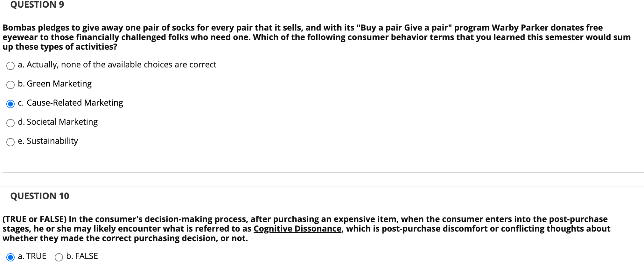Click the option text "Sustainability"
The width and height of the screenshot is (644, 271).
coord(48,141)
